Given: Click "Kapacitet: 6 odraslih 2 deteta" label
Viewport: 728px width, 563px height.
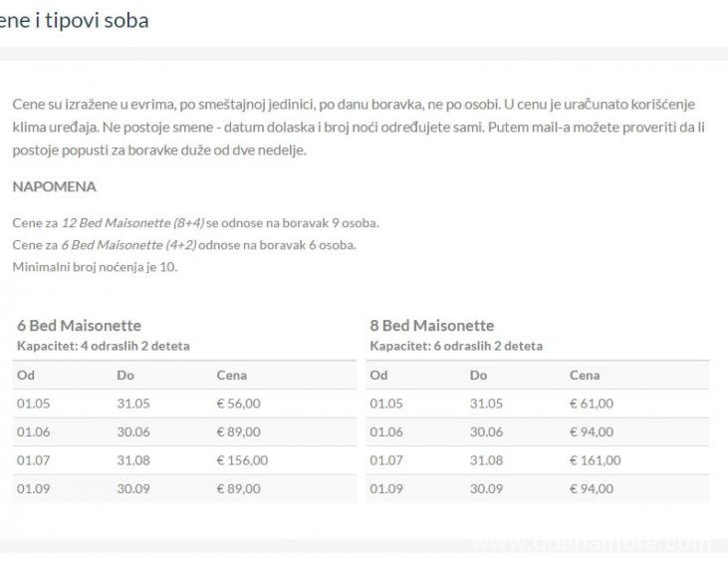Looking at the screenshot, I should (x=455, y=346).
